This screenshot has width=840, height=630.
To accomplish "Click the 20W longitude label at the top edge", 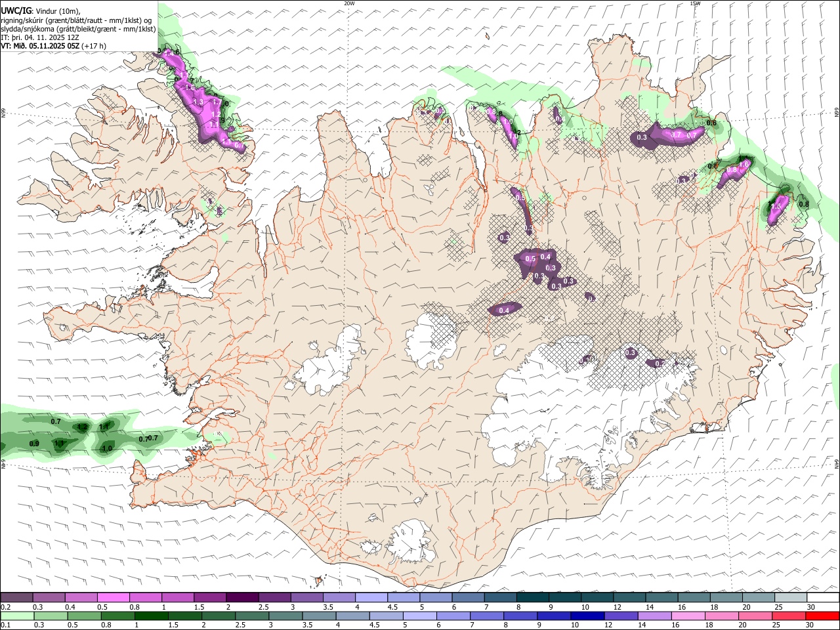I will point(349,3).
